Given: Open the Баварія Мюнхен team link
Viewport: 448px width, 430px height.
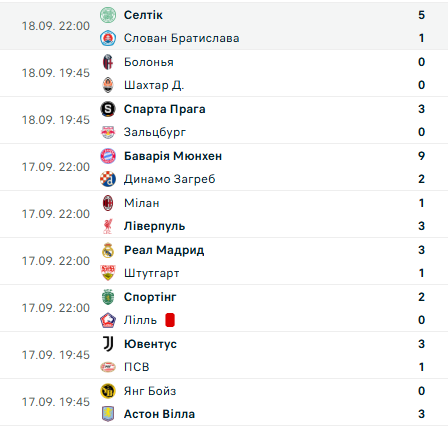Looking at the screenshot, I should pos(173,156).
